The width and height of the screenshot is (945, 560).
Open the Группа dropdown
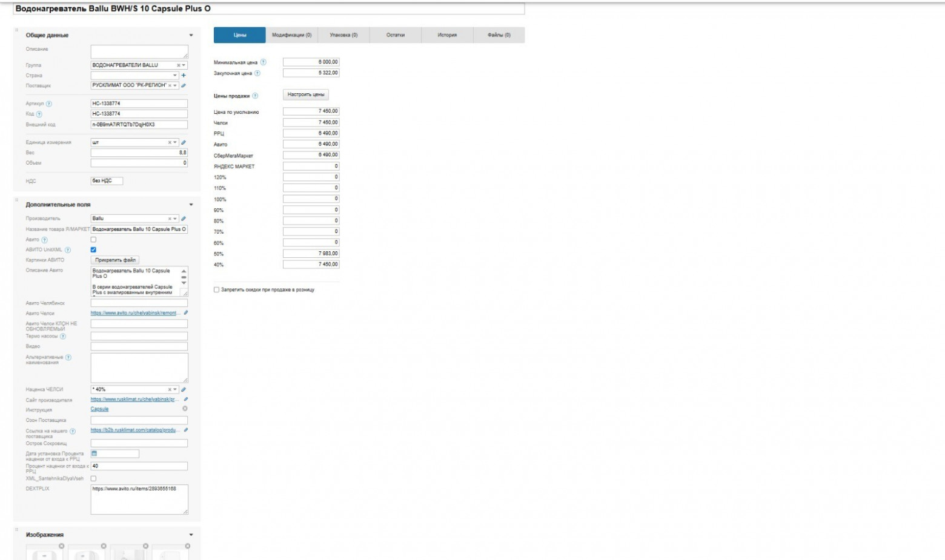[x=184, y=65]
